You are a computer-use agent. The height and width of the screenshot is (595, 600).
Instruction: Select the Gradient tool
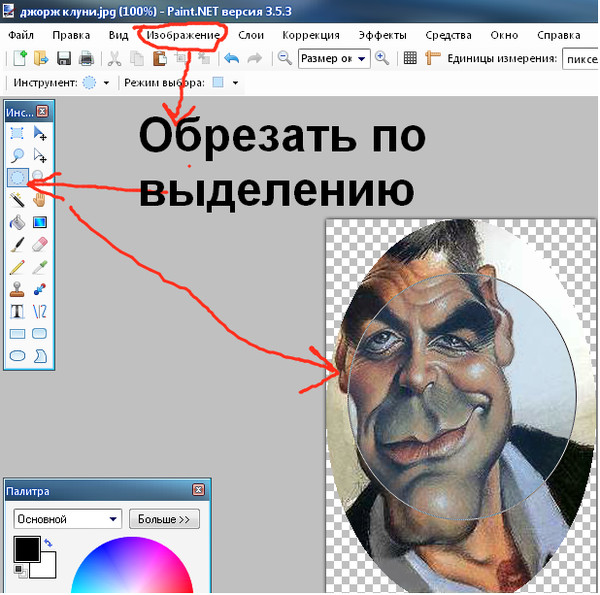[39, 222]
